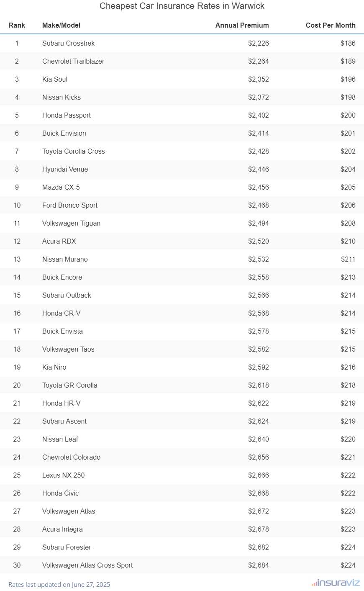Select Honda CR-V in the list
The width and height of the screenshot is (364, 591).
[62, 313]
